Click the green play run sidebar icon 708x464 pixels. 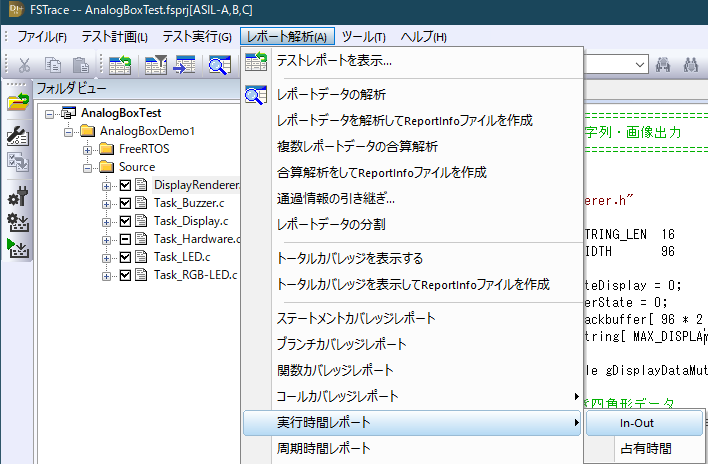pyautogui.click(x=18, y=248)
